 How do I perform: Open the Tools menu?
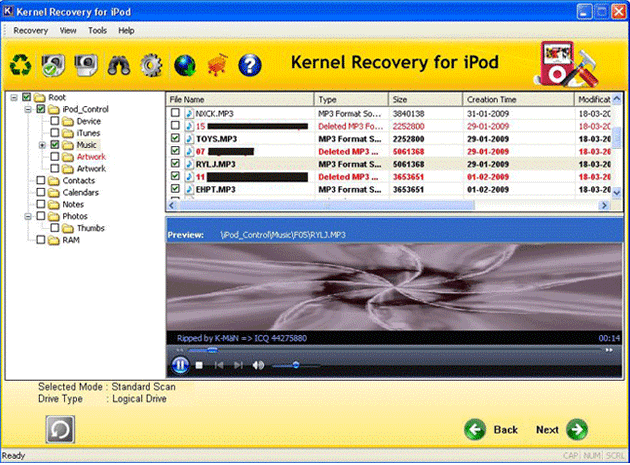(97, 31)
